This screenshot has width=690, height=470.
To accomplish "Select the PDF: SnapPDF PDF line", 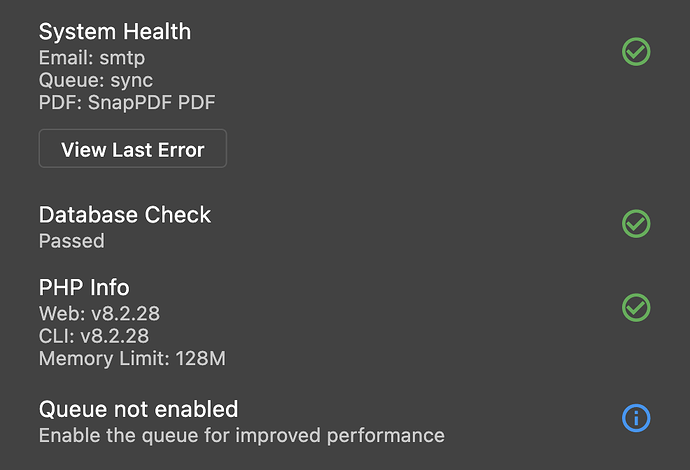I will (127, 102).
